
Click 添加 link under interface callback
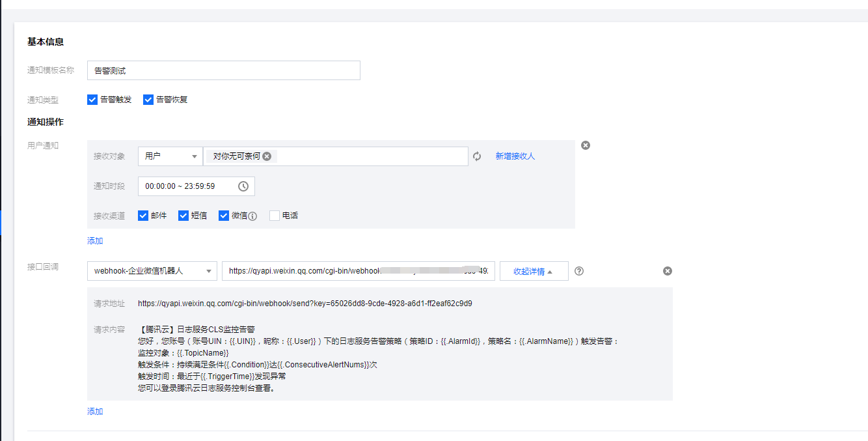(95, 412)
